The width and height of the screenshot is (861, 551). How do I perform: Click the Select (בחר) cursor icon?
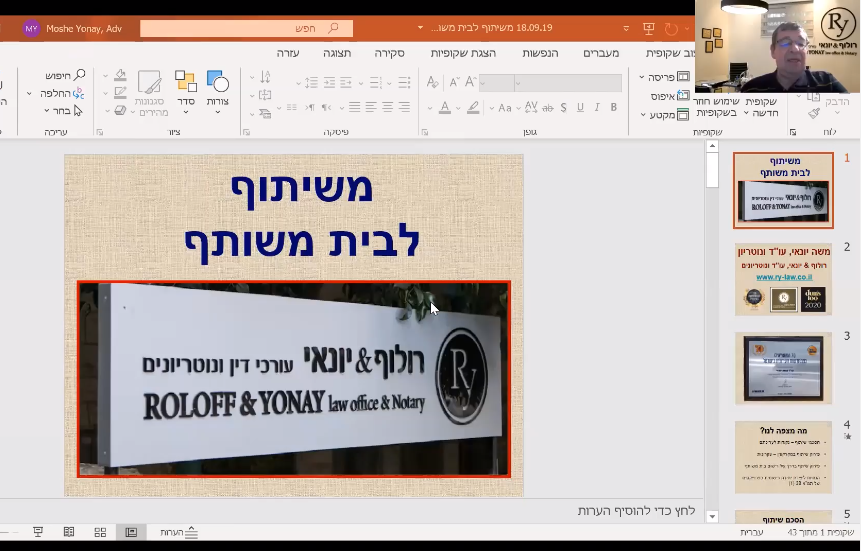[78, 111]
